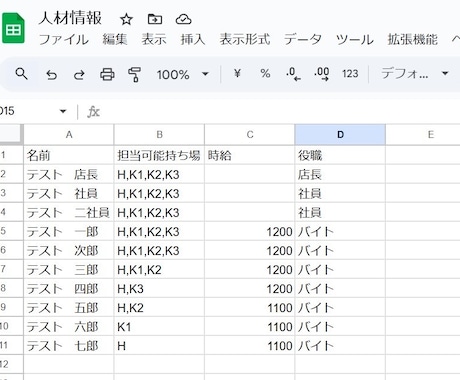Increase decimal places
The height and width of the screenshot is (380, 460).
click(x=322, y=74)
